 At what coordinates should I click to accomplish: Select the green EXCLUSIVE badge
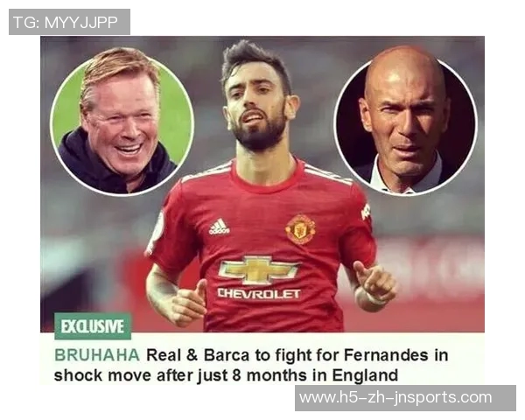[93, 325]
